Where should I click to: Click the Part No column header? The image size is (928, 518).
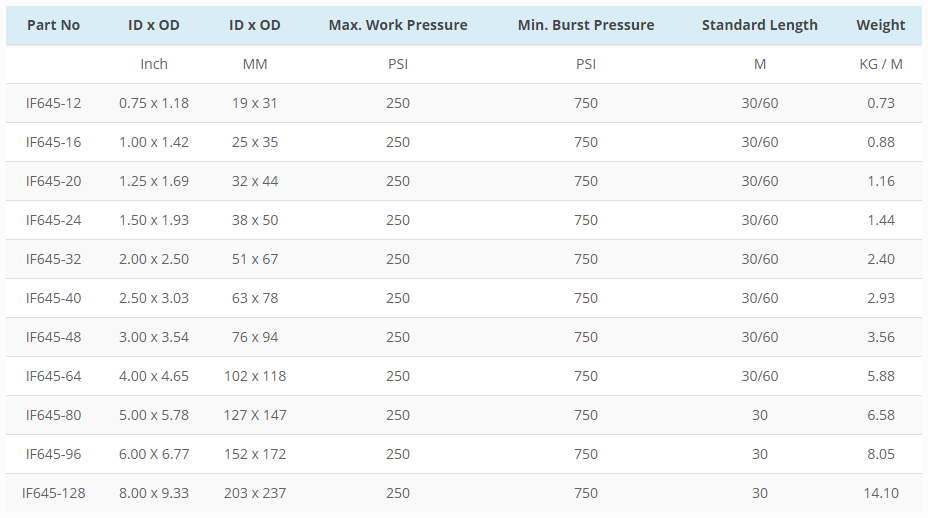click(53, 25)
